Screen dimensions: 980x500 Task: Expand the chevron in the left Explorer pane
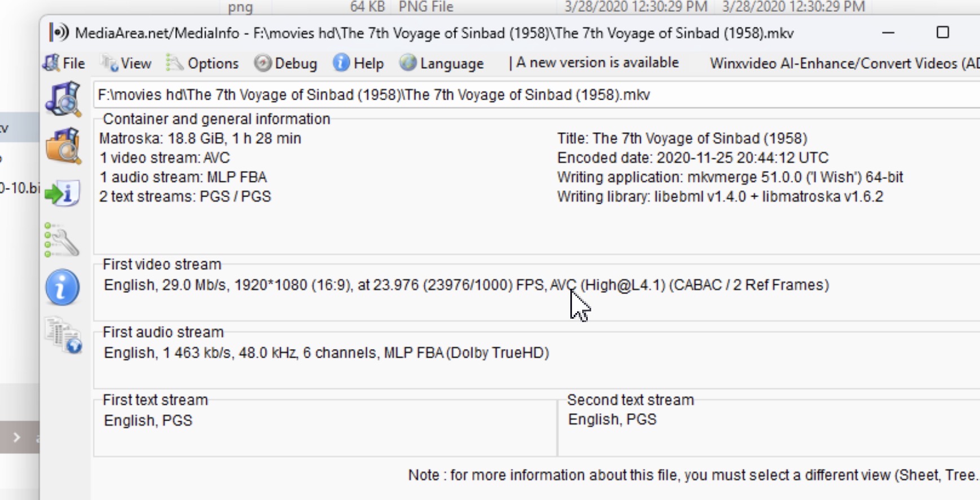[16, 437]
